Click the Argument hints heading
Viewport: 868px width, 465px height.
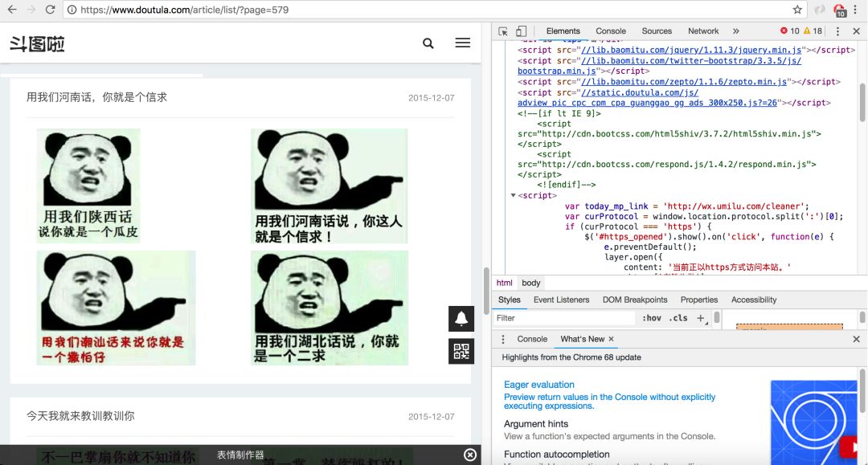536,423
